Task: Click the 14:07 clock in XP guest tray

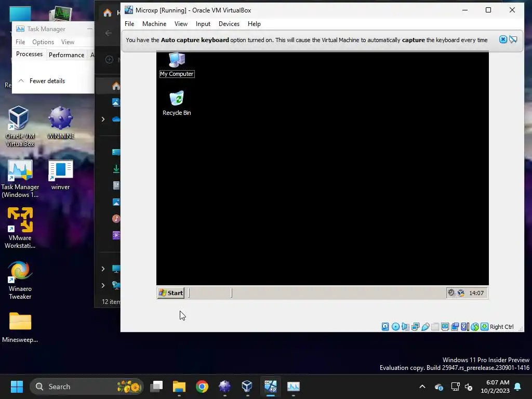Action: (476, 293)
